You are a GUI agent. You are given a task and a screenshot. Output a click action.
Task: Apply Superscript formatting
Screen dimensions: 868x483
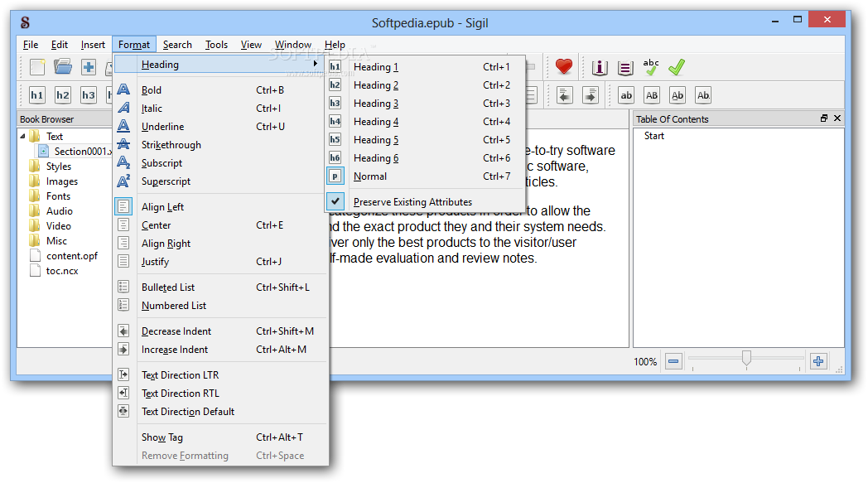[220, 181]
